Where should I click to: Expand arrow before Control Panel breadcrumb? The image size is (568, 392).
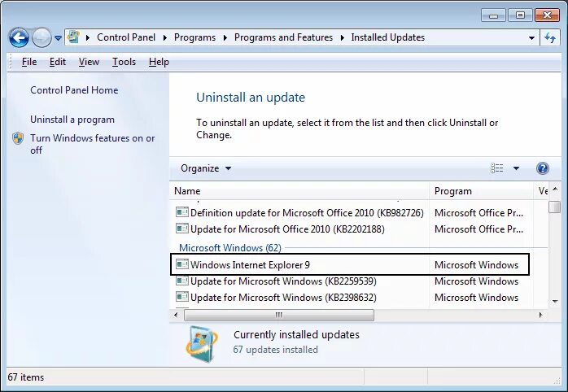(x=88, y=37)
